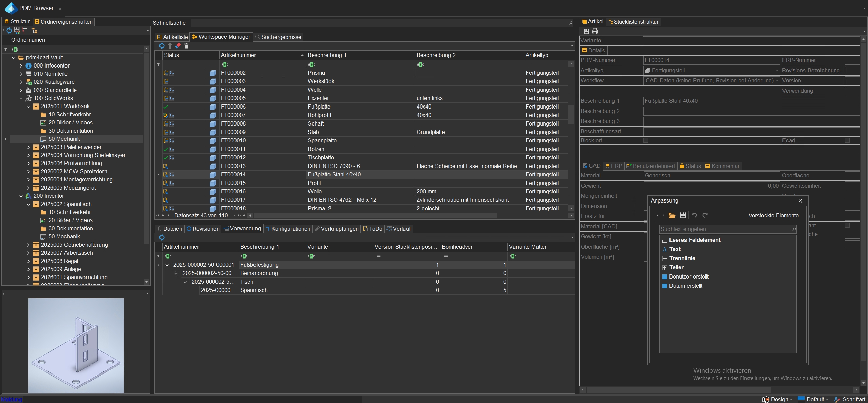Click the Meldung link in status bar
868x403 pixels.
point(12,399)
